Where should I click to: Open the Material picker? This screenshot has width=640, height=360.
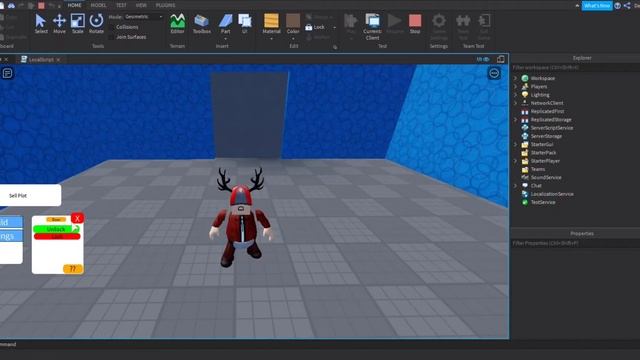271,24
